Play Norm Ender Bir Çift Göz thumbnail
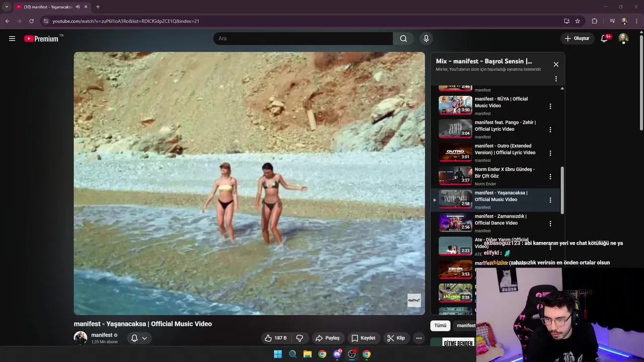This screenshot has height=362, width=644. tap(455, 176)
